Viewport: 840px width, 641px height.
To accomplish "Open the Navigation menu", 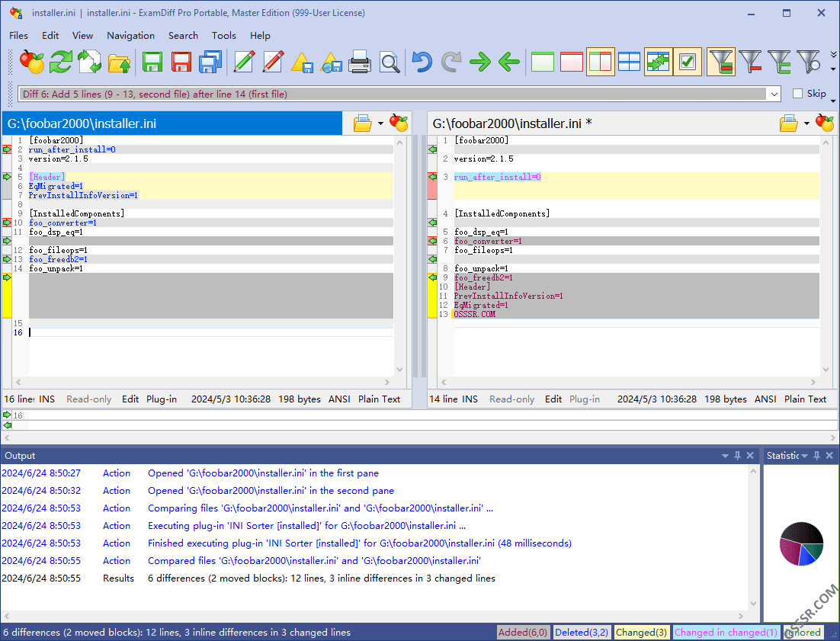I will [x=130, y=35].
